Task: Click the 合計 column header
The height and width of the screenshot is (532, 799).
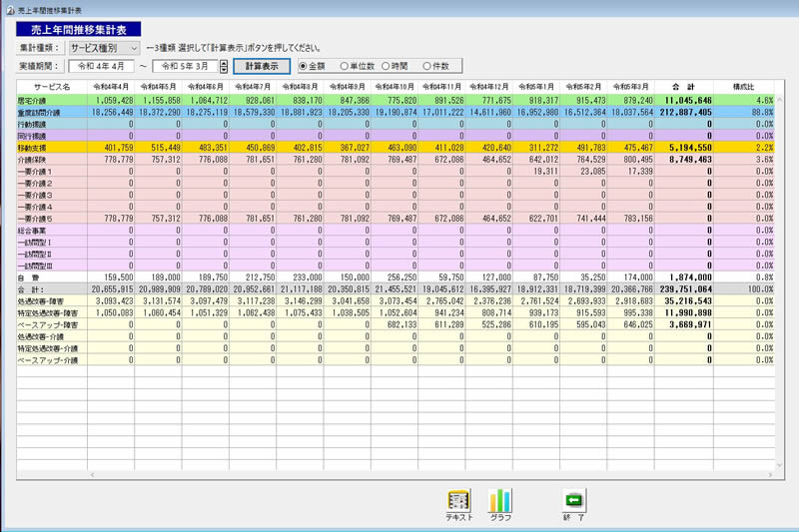Action: pyautogui.click(x=684, y=87)
